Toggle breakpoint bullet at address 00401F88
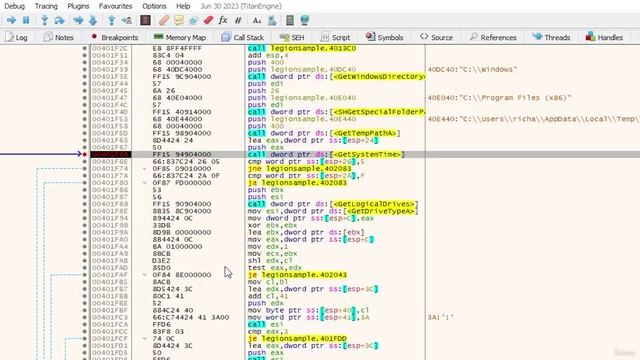The image size is (640, 360). (x=84, y=204)
